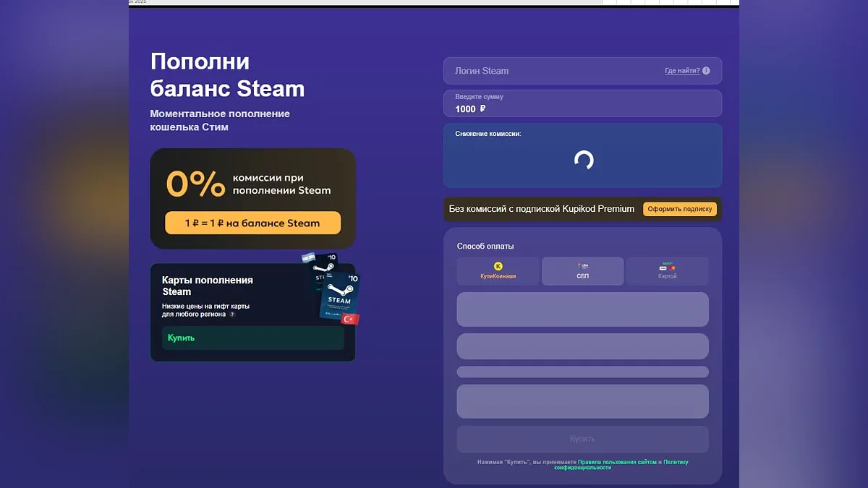Image resolution: width=868 pixels, height=488 pixels.
Task: Select the Картой payment method
Action: [668, 271]
